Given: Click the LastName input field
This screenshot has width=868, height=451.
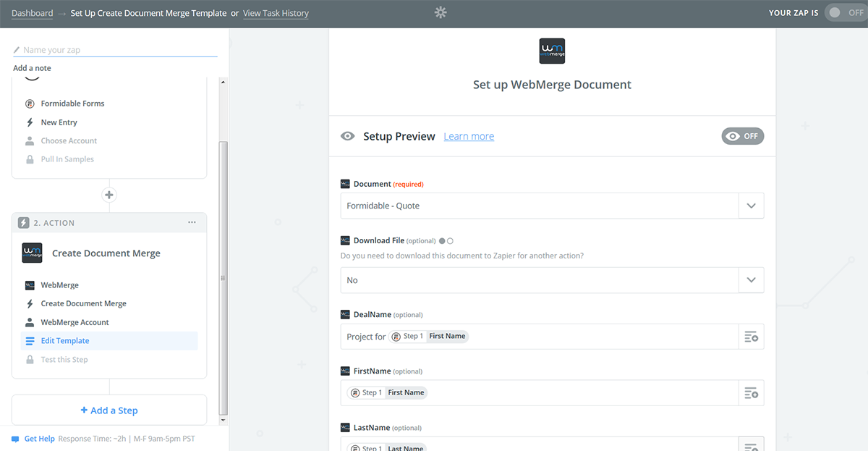Looking at the screenshot, I should tap(539, 444).
